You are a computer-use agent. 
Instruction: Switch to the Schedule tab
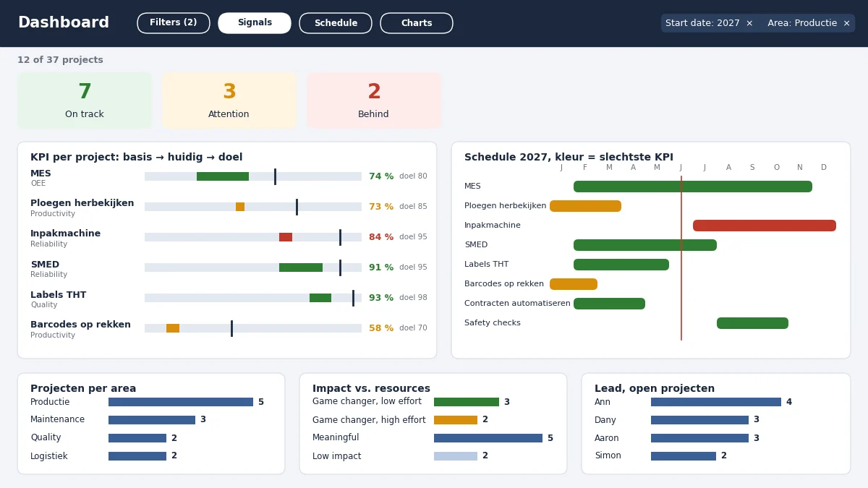click(336, 23)
